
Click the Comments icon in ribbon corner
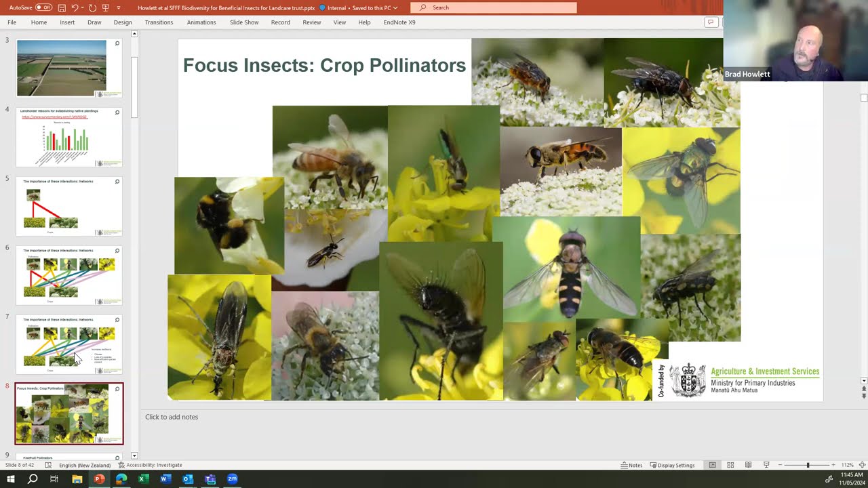[710, 22]
